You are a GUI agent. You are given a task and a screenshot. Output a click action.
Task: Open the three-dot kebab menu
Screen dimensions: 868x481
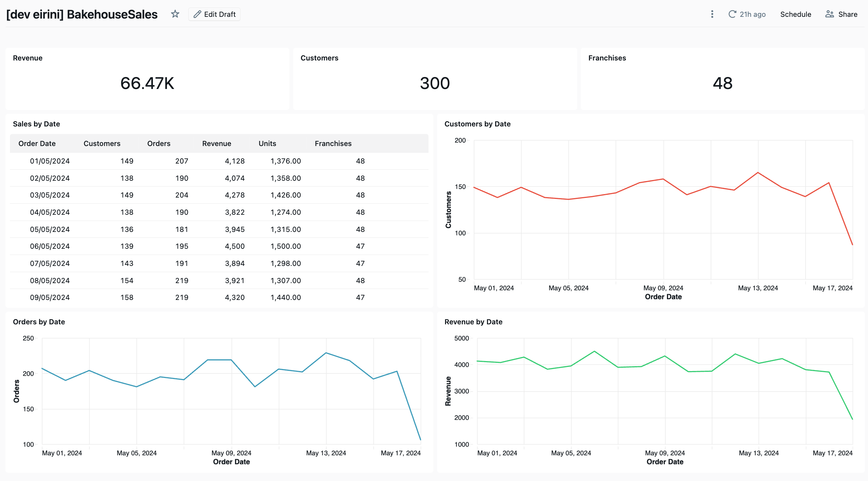(x=712, y=14)
